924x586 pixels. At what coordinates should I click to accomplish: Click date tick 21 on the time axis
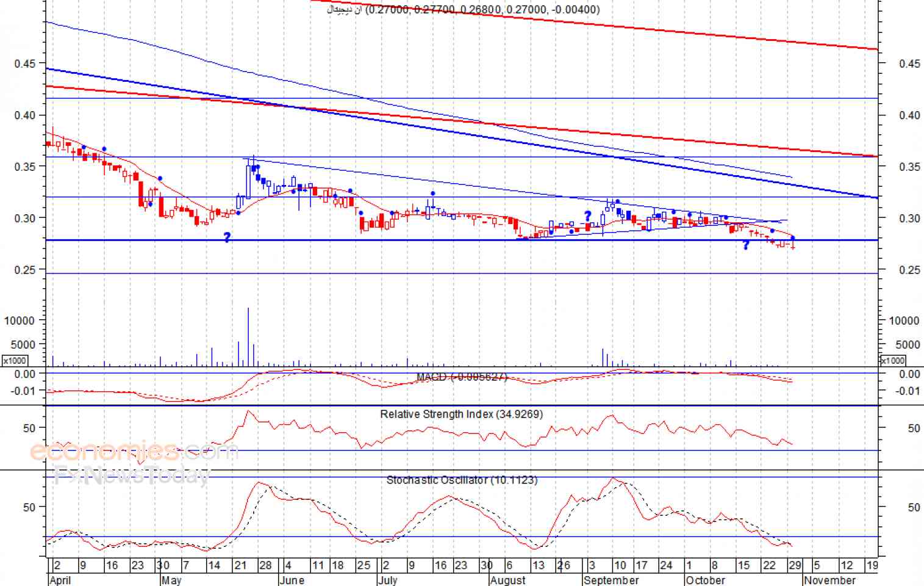click(x=240, y=565)
